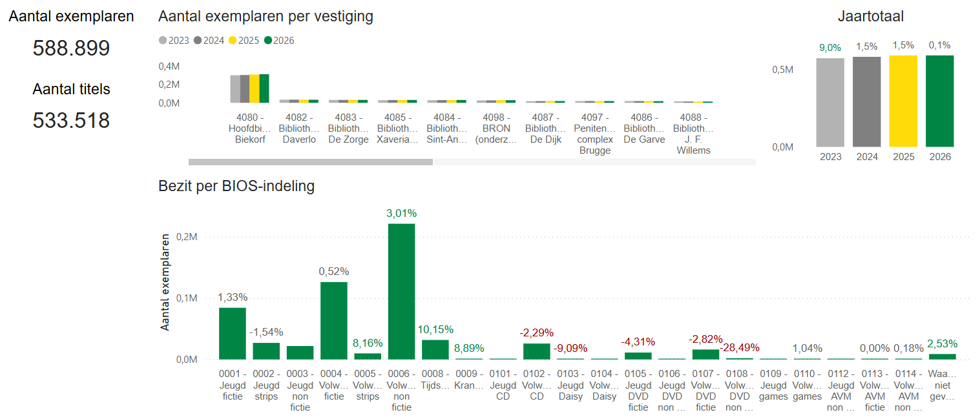980x419 pixels.
Task: Select the grey 2023 bar in Jaartotaal
Action: 830,102
